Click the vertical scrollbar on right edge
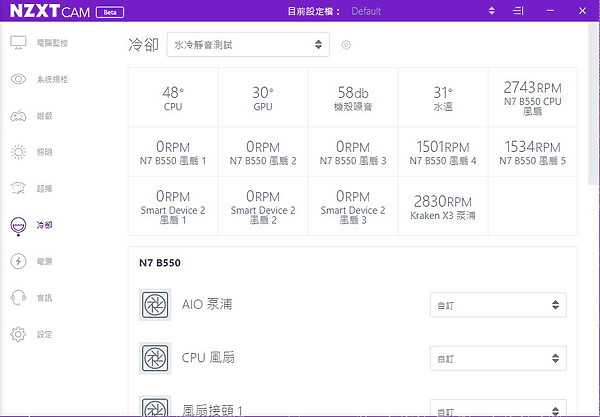The image size is (600, 417). click(x=594, y=103)
